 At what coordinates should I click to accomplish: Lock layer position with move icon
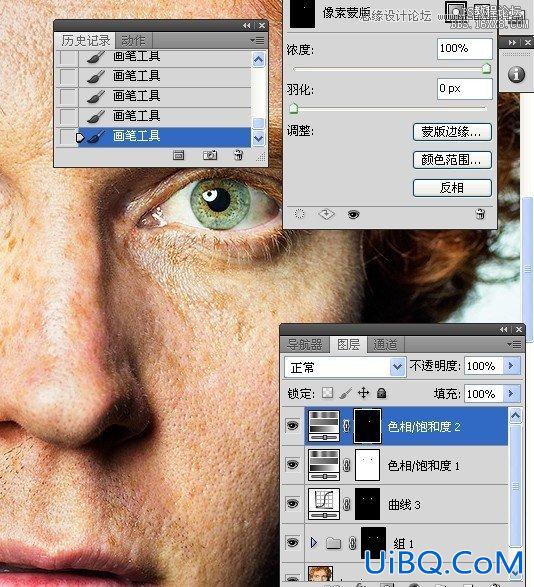[x=363, y=393]
